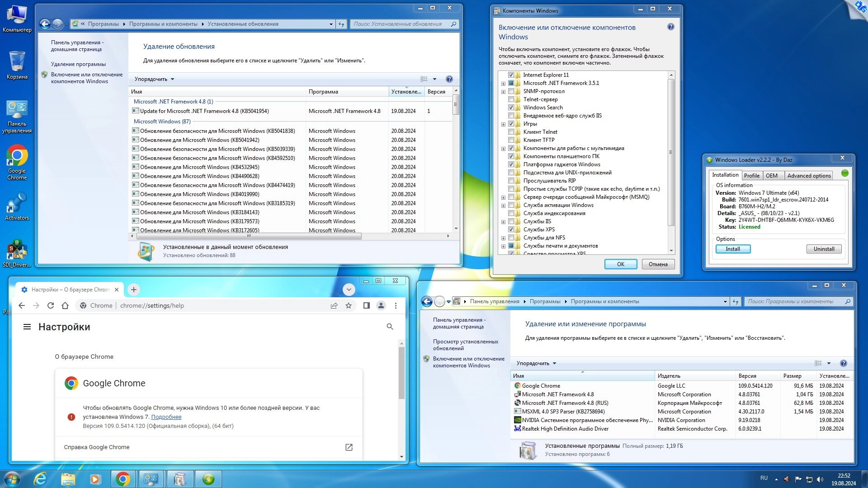Viewport: 868px width, 488px height.
Task: Expand Microsoft .NET Framework 3.5.1 node
Action: coord(503,84)
